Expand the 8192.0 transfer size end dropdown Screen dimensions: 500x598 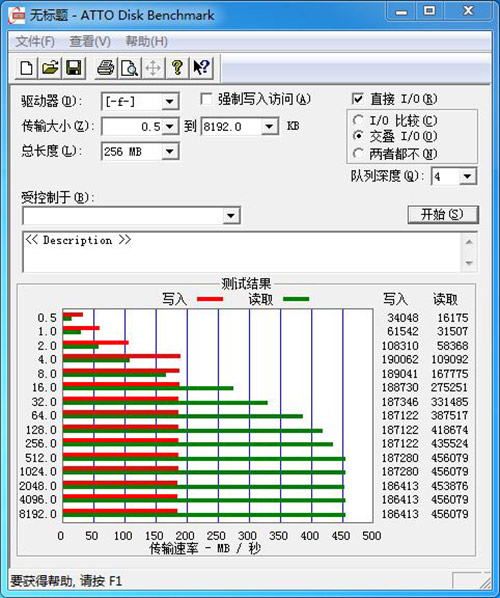pyautogui.click(x=269, y=127)
